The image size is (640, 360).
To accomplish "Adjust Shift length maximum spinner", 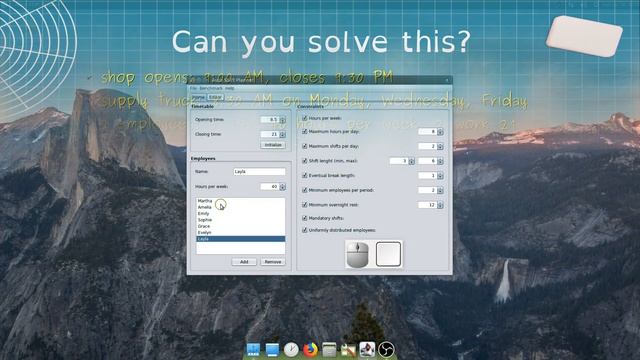I will tap(440, 161).
